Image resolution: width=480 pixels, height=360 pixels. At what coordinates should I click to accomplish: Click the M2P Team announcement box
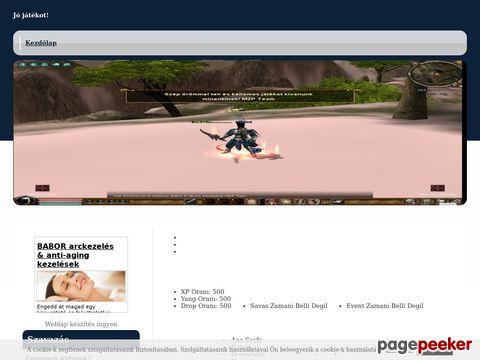[x=240, y=96]
